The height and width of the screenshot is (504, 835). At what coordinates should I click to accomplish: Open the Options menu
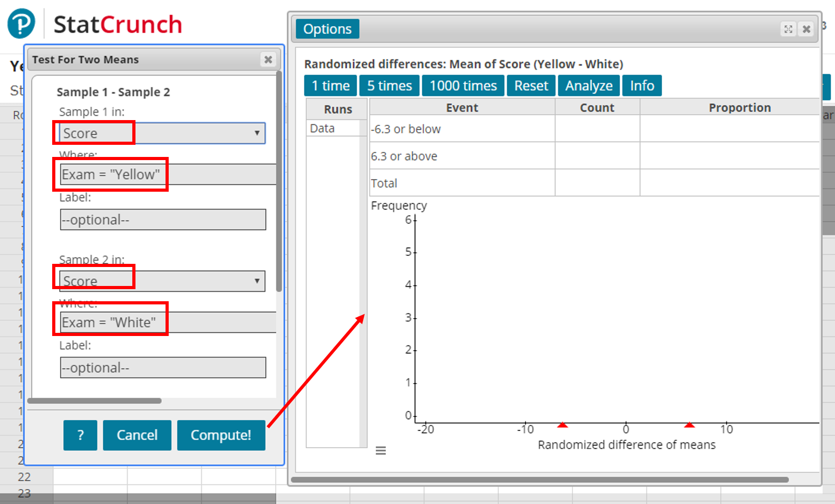[327, 29]
